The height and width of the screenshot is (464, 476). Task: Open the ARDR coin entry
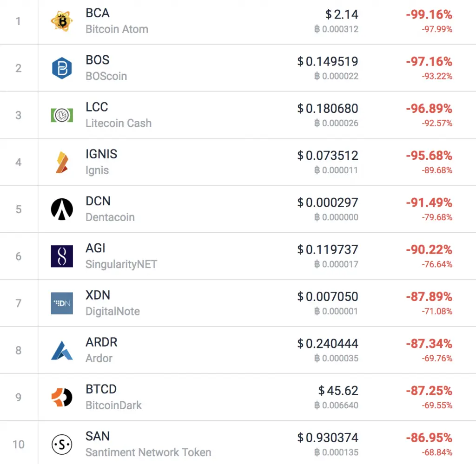[101, 342]
